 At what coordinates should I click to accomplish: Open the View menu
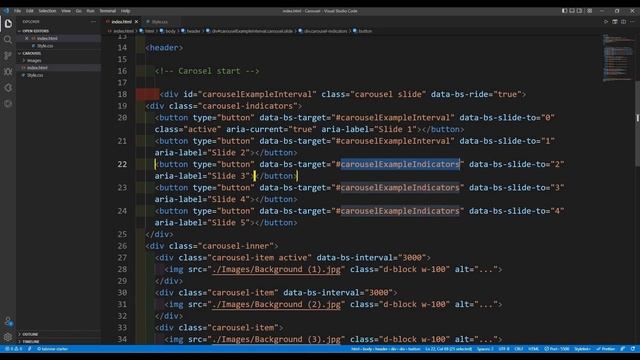[66, 11]
